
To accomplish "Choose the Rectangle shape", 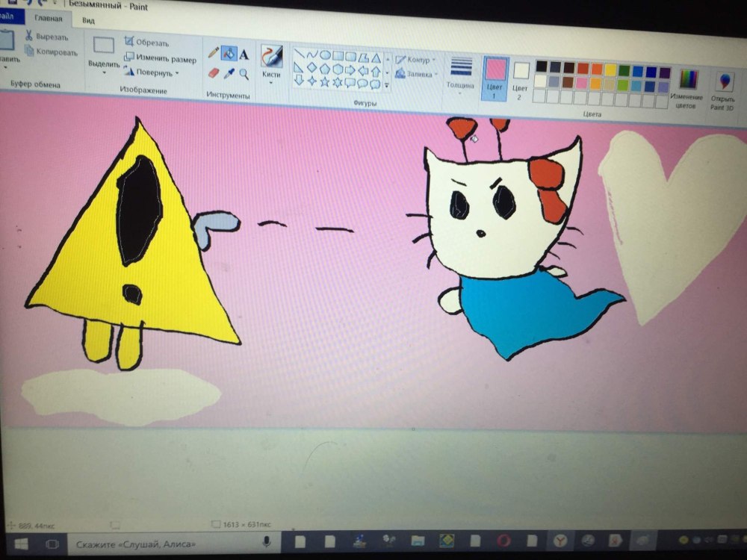I will point(338,56).
